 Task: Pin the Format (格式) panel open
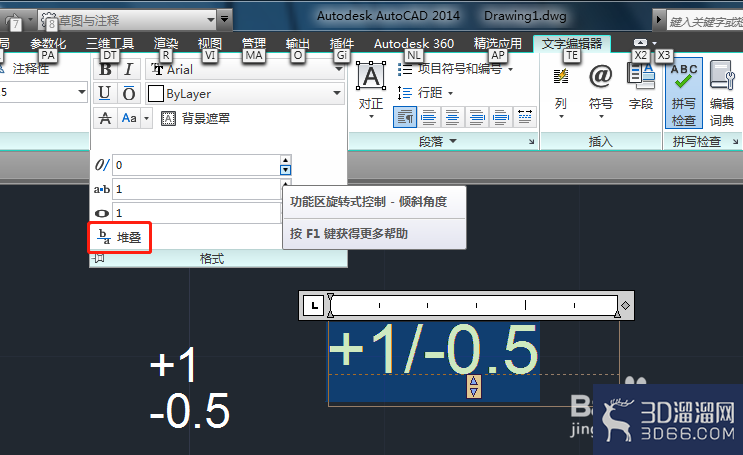99,258
